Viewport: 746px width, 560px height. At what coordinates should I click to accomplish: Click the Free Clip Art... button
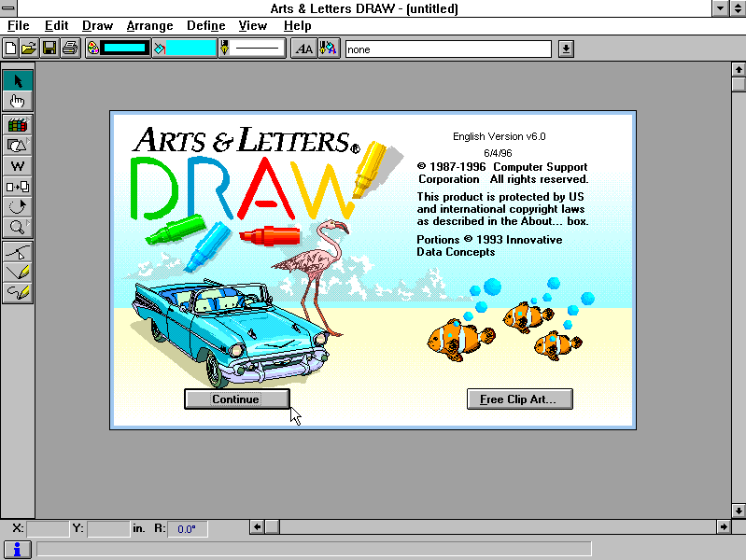[x=519, y=399]
